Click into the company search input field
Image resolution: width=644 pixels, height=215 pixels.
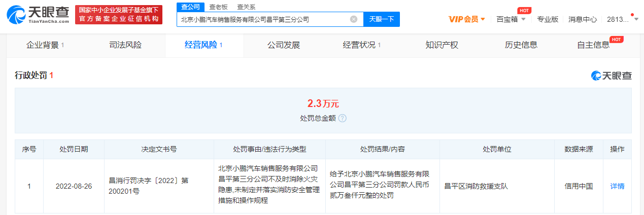pos(264,19)
